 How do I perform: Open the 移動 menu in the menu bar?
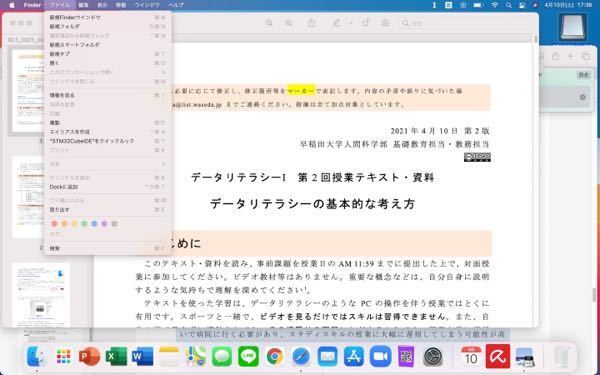121,5
